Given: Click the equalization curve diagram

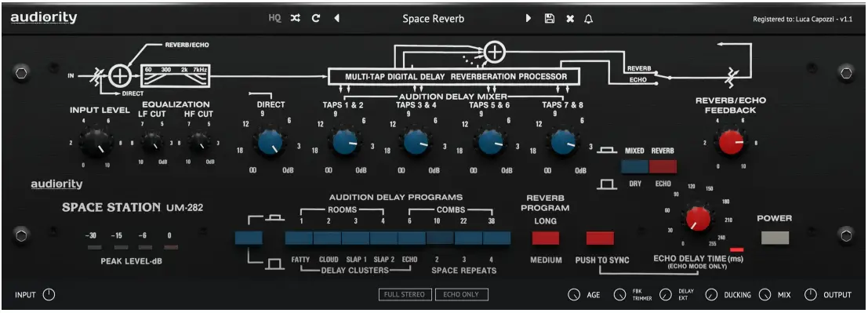Looking at the screenshot, I should click(x=176, y=76).
